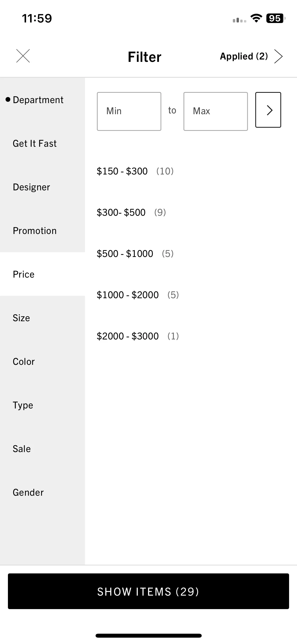The image size is (297, 644).
Task: Switch to the Type filter tab
Action: (x=43, y=405)
